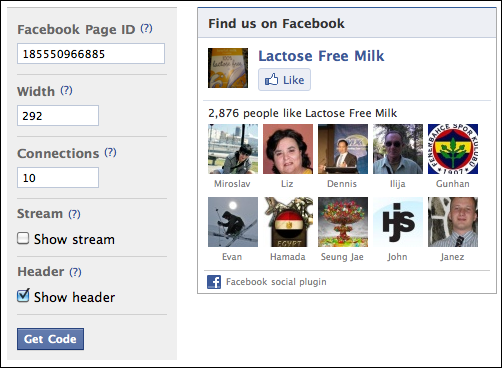Show help for the Connections field
Viewport: 502px width, 368px height.
110,153
